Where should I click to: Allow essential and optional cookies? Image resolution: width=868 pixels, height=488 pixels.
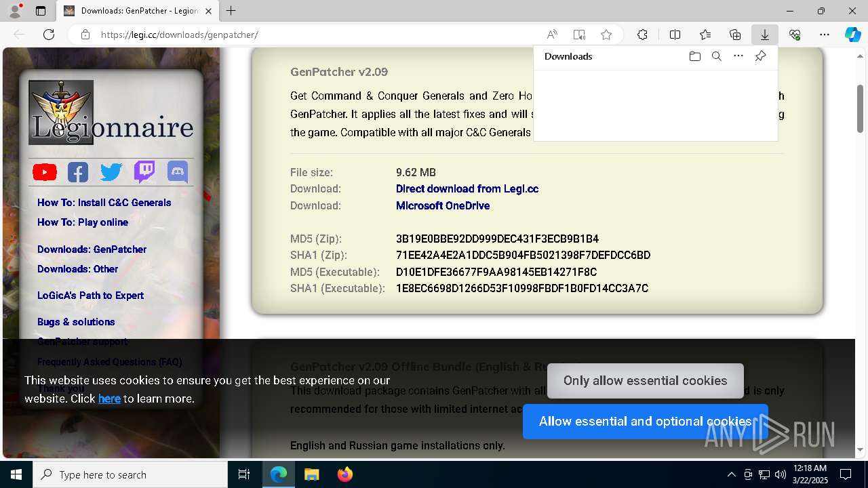(x=645, y=422)
